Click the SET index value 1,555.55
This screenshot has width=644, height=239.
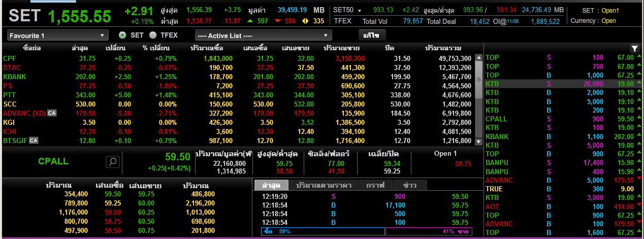[79, 17]
